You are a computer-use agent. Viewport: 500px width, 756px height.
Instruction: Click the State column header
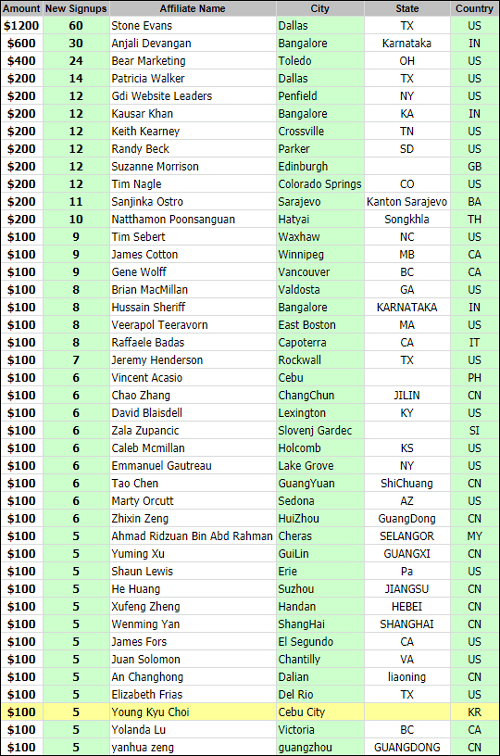[x=407, y=9]
